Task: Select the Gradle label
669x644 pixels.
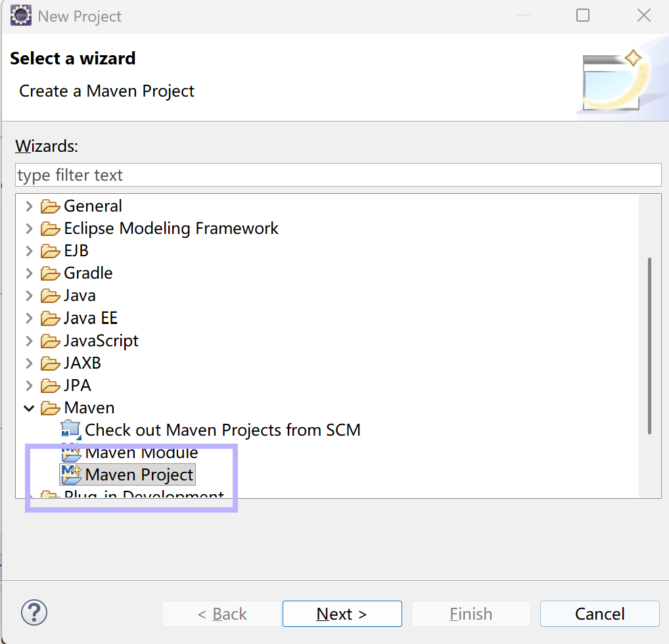Action: tap(88, 273)
